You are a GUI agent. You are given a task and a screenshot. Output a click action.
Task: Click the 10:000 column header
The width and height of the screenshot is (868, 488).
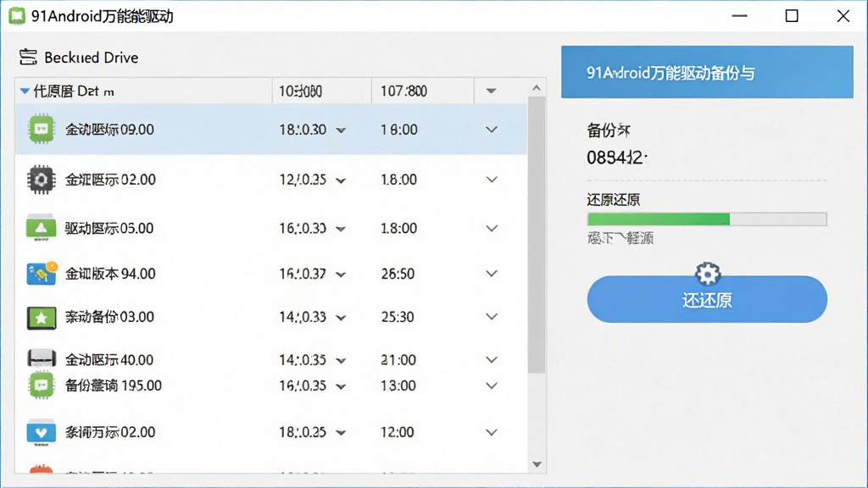point(321,91)
